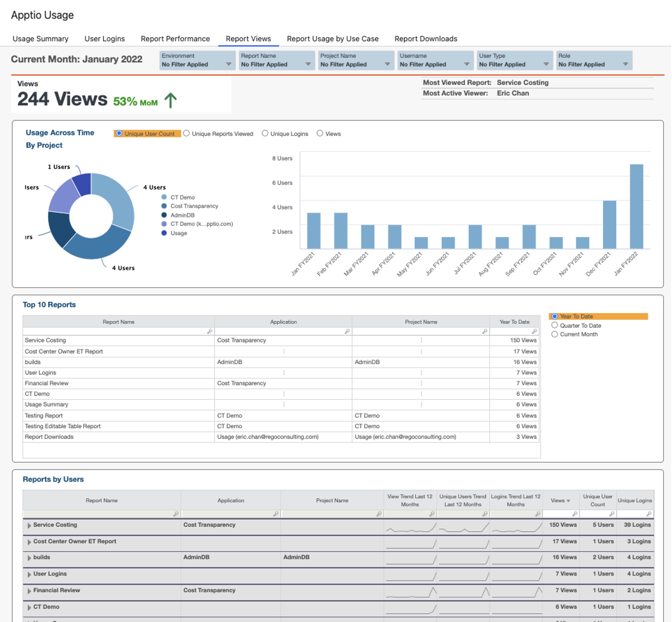This screenshot has width=672, height=622.
Task: Open the Role filter dropdown
Action: tap(595, 60)
